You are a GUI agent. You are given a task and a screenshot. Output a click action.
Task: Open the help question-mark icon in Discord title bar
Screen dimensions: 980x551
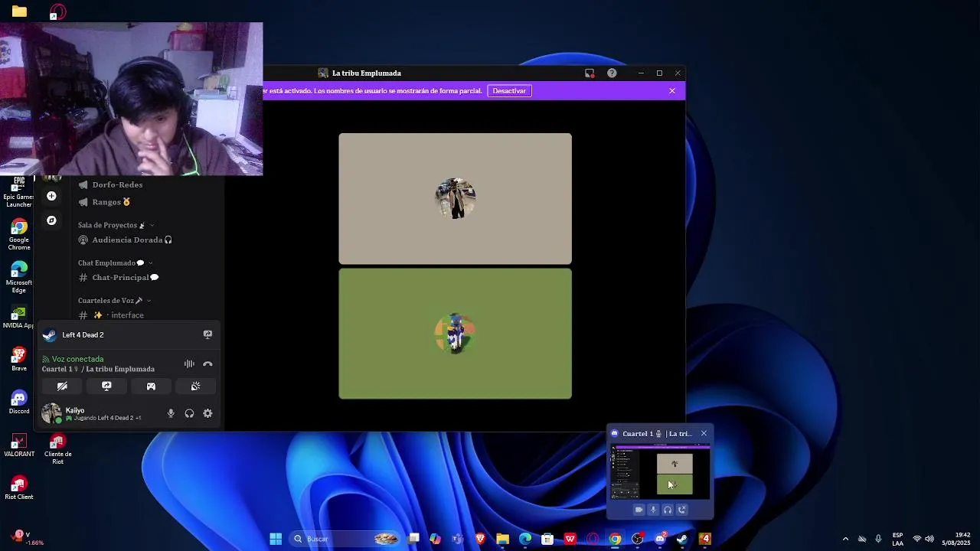pyautogui.click(x=612, y=73)
